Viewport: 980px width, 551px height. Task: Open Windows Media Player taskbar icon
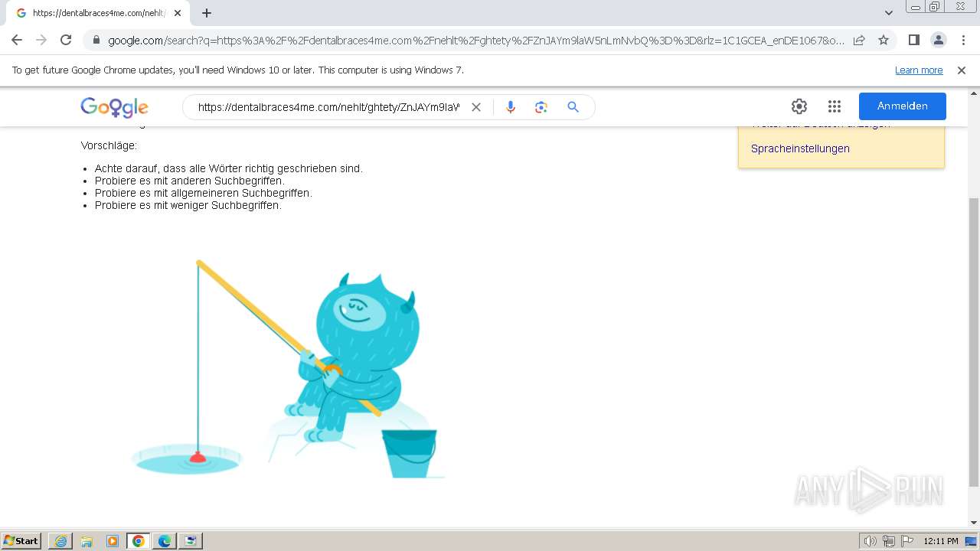tap(113, 541)
